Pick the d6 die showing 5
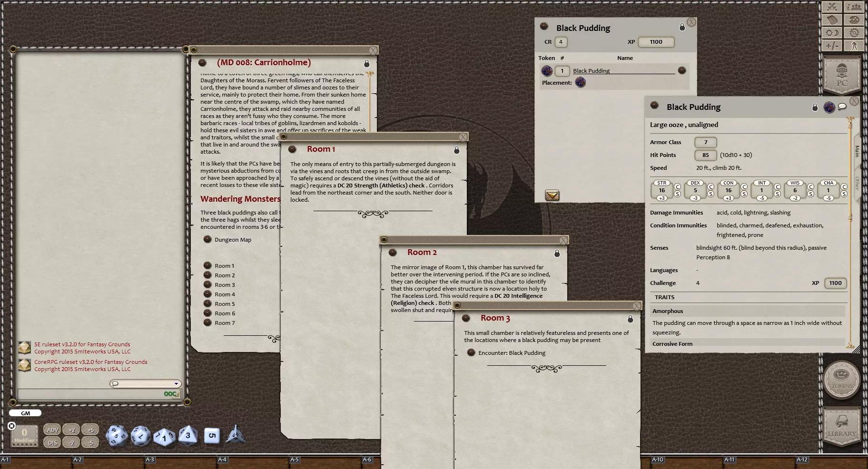Screen dimensions: 868x469 point(212,435)
